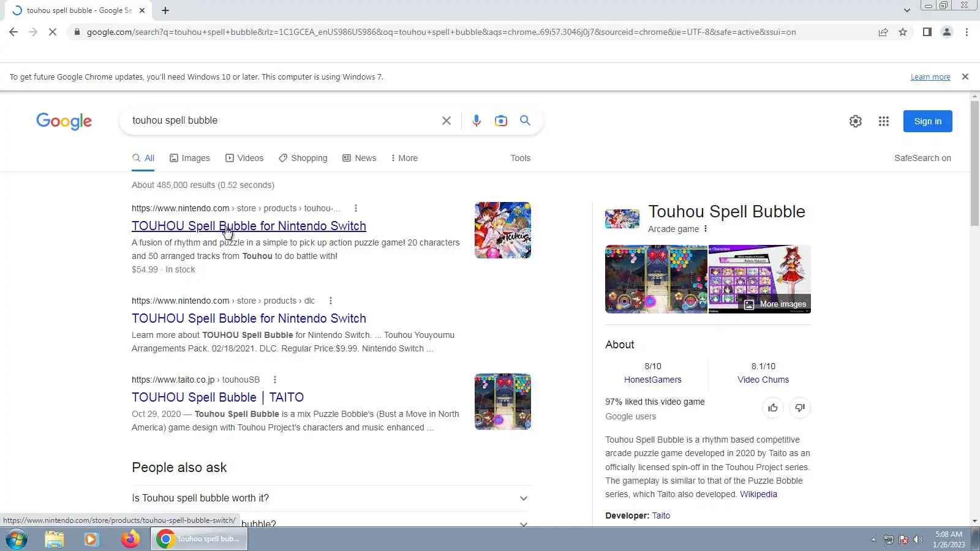This screenshot has width=980, height=551.
Task: Show hidden system tray icons
Action: (873, 539)
